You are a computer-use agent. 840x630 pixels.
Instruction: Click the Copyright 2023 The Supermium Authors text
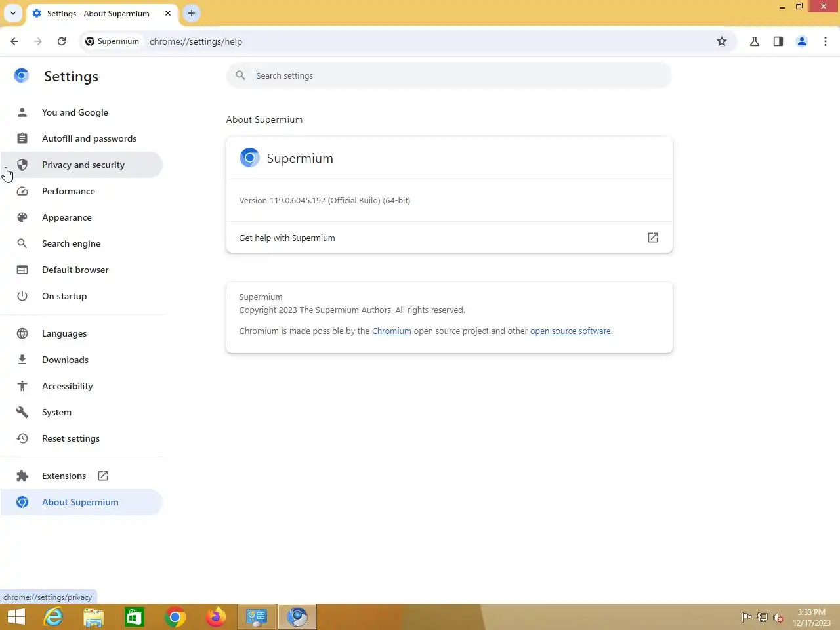[x=352, y=310]
